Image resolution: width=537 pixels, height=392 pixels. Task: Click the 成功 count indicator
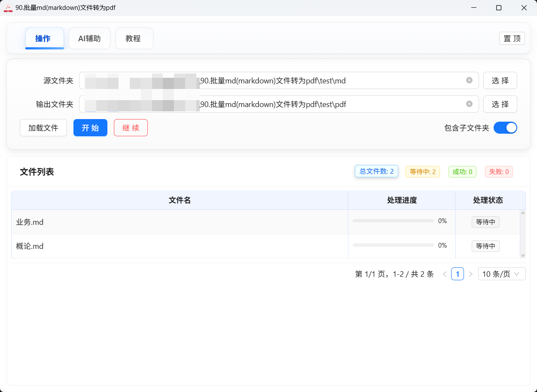coord(462,171)
